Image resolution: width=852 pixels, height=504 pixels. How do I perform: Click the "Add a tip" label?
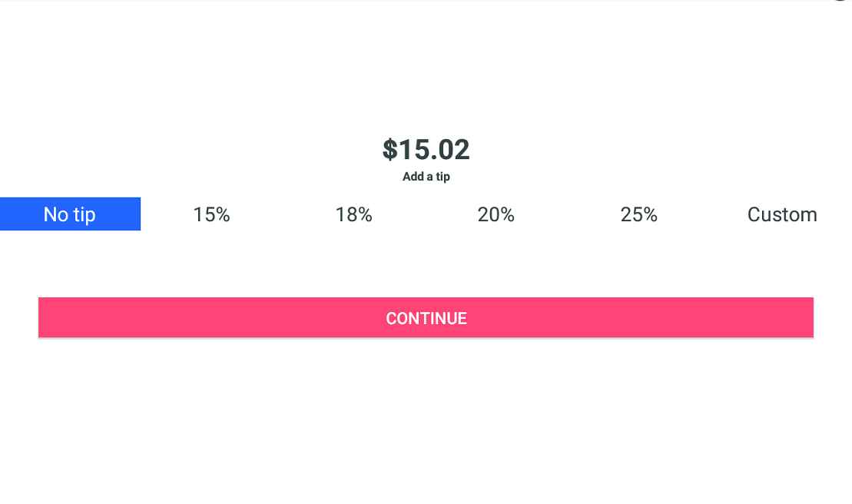tap(426, 177)
